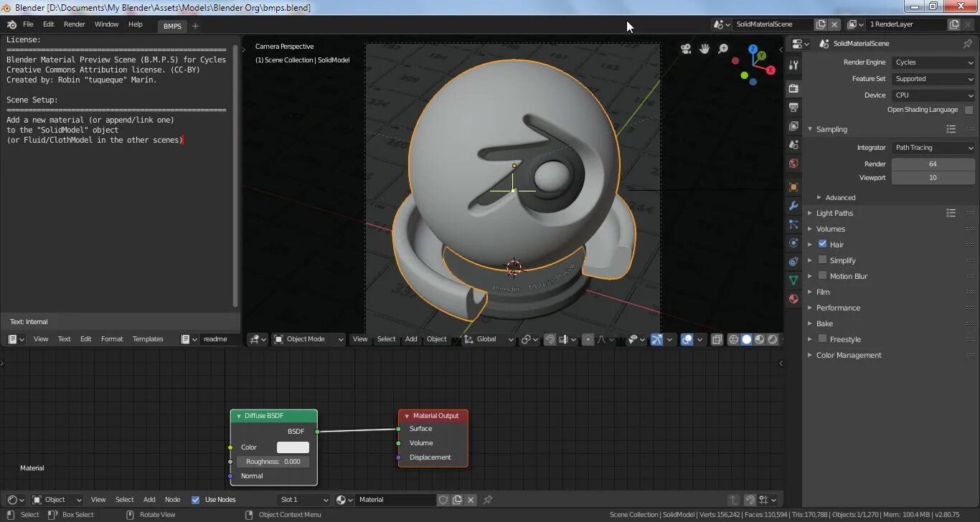Enable the Freestyle checkbox
Screen dimensions: 980x522
(822, 338)
